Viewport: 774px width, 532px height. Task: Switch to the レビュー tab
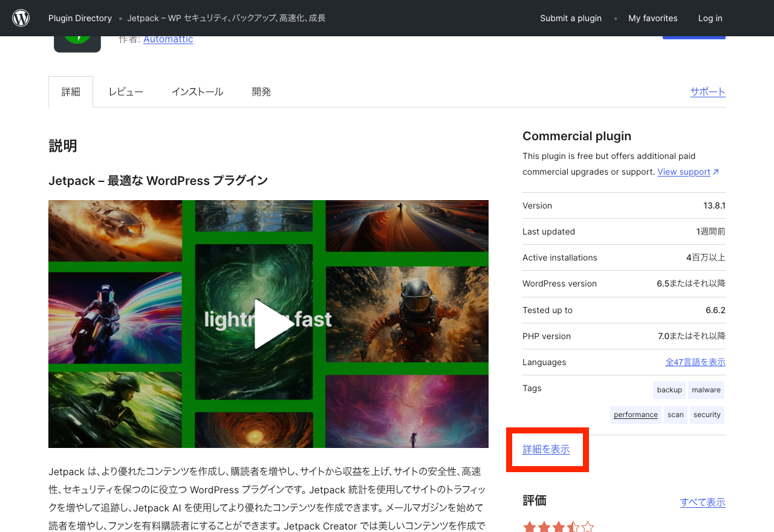[x=126, y=92]
